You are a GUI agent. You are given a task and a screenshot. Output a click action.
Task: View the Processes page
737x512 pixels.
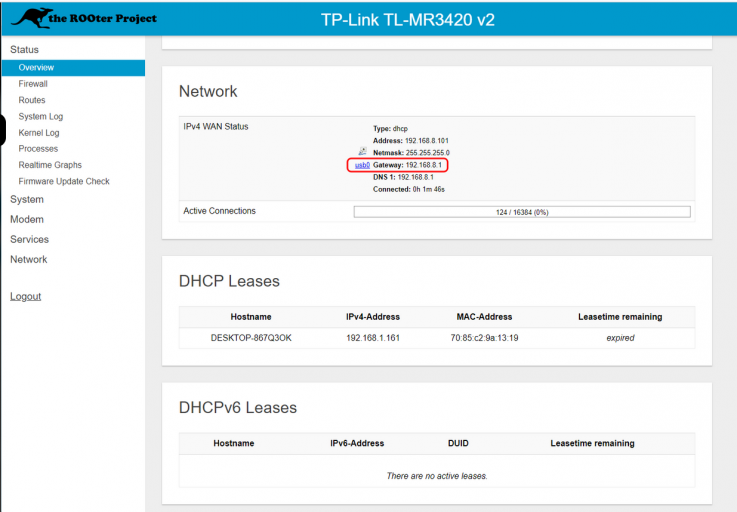point(38,149)
